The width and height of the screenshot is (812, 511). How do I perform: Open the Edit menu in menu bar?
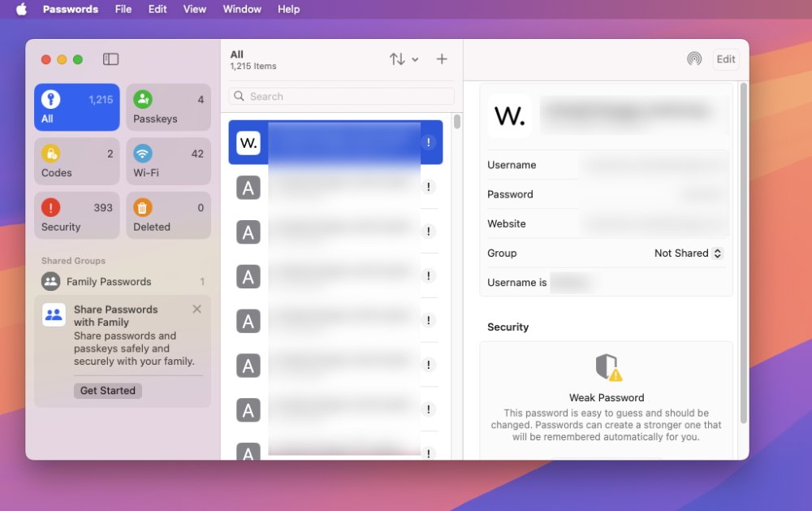[x=158, y=9]
